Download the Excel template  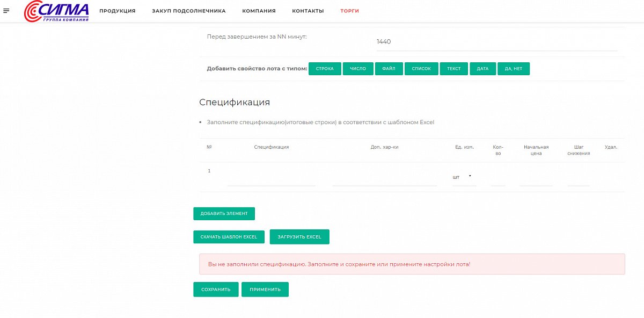click(x=229, y=237)
